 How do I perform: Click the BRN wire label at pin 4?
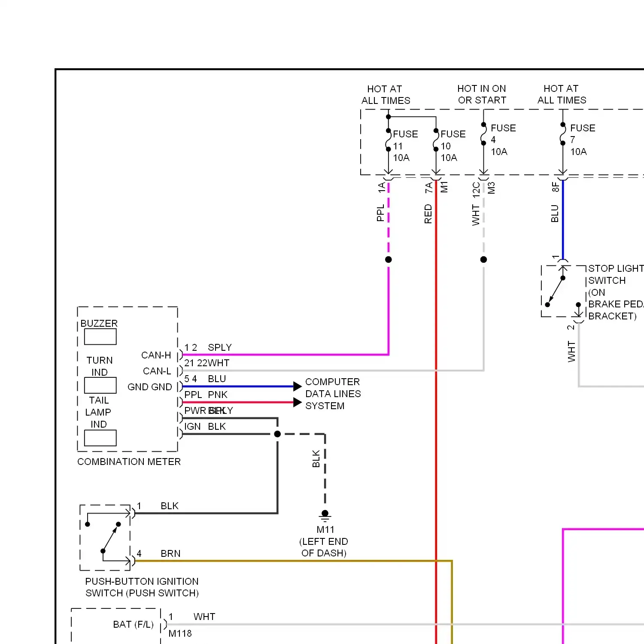[170, 554]
